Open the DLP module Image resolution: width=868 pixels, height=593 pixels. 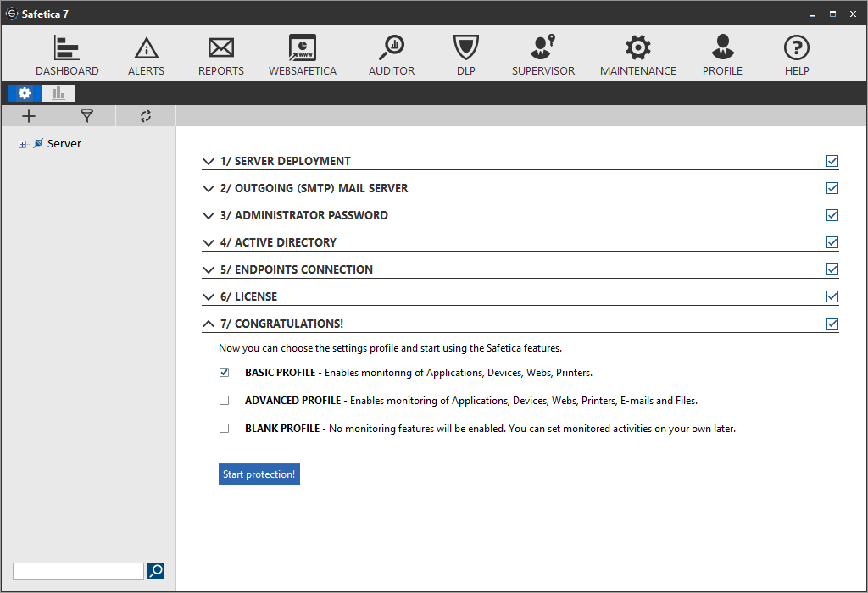[x=465, y=55]
